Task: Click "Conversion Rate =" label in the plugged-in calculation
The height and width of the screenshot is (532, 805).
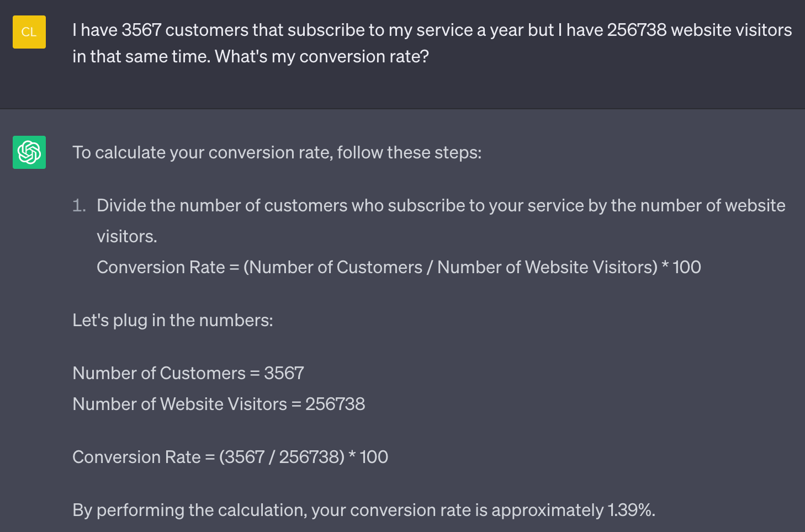Action: point(144,457)
